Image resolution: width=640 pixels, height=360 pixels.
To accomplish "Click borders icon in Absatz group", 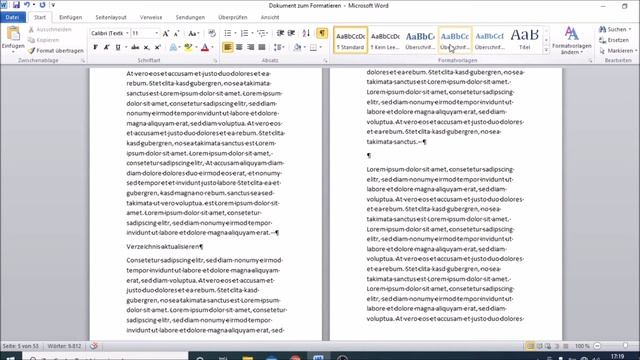I will [313, 47].
